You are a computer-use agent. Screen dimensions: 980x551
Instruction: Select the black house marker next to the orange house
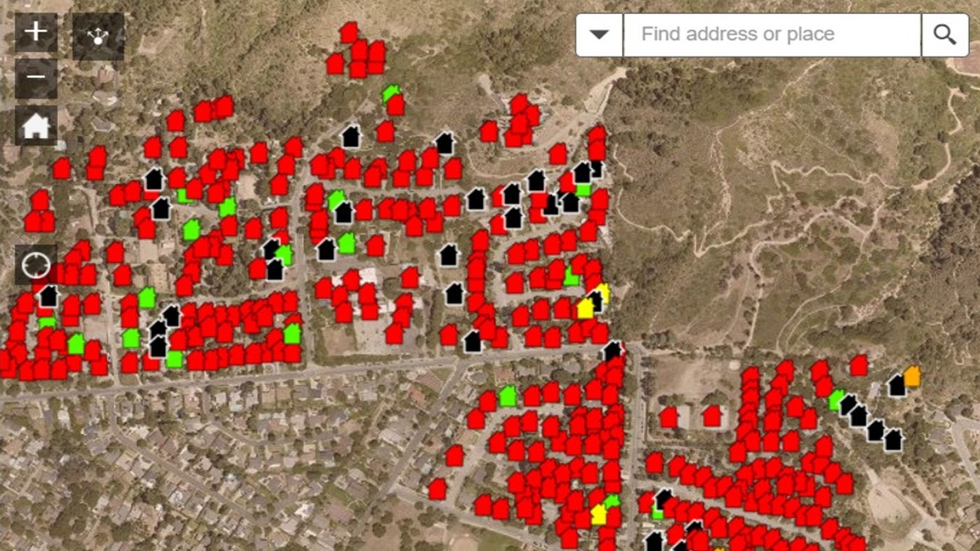click(x=897, y=385)
